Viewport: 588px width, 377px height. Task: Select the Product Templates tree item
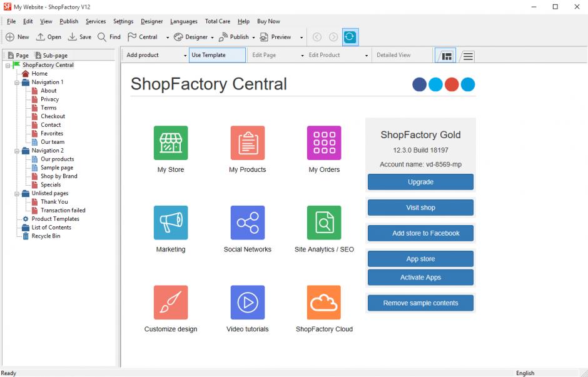click(55, 218)
